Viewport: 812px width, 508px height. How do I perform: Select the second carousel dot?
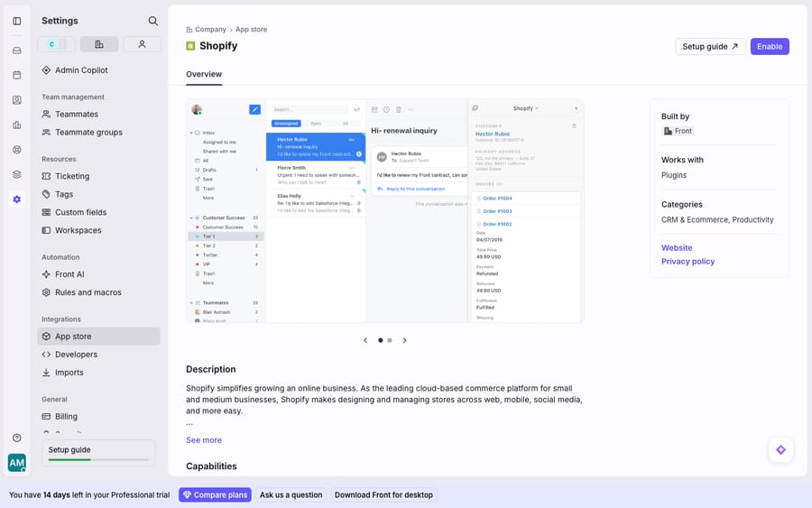pos(390,340)
